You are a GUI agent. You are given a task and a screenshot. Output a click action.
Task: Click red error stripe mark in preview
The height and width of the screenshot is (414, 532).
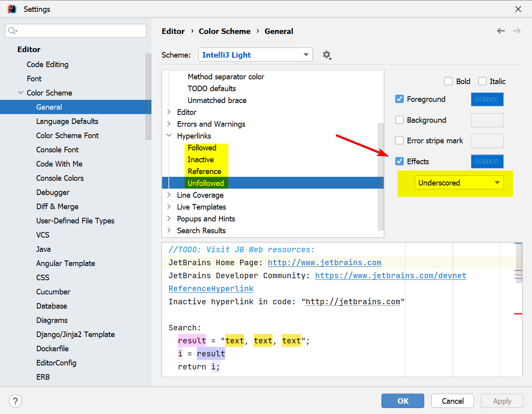tap(518, 314)
